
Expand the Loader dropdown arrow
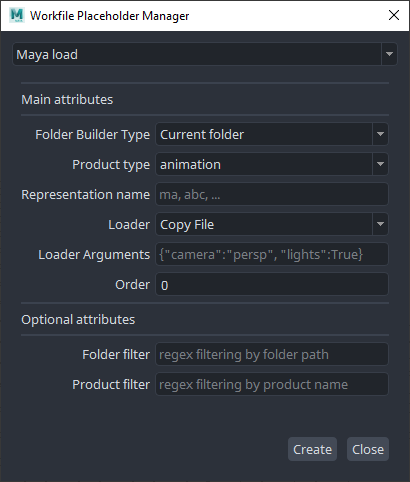click(x=380, y=224)
